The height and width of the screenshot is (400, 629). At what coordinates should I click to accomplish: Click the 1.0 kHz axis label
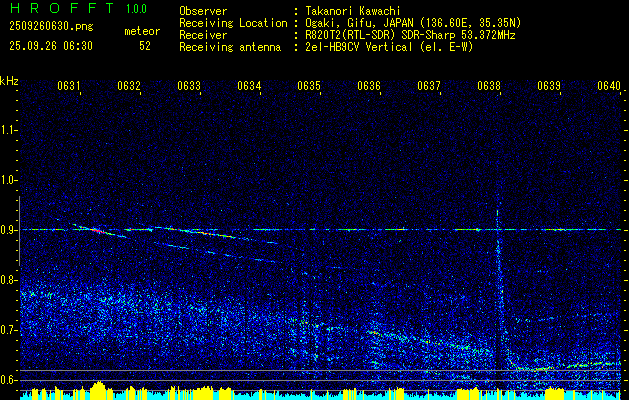coord(8,180)
